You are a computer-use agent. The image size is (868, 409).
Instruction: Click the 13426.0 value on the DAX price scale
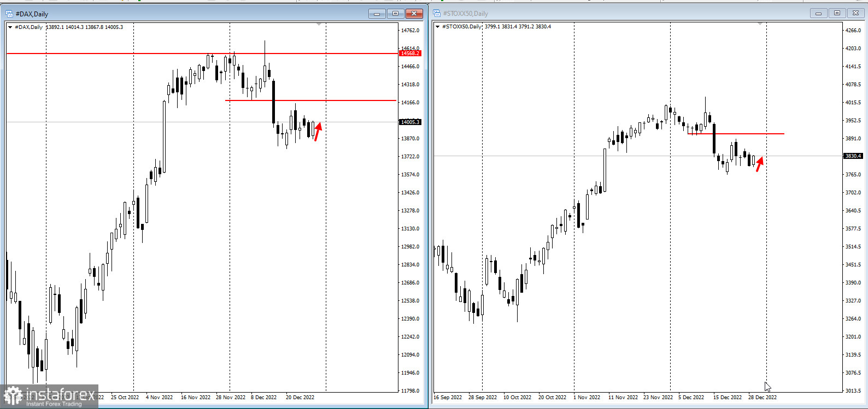tap(410, 193)
